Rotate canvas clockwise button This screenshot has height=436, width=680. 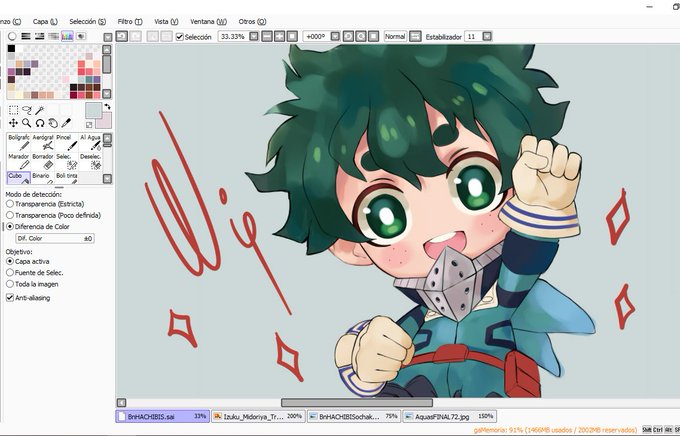361,36
